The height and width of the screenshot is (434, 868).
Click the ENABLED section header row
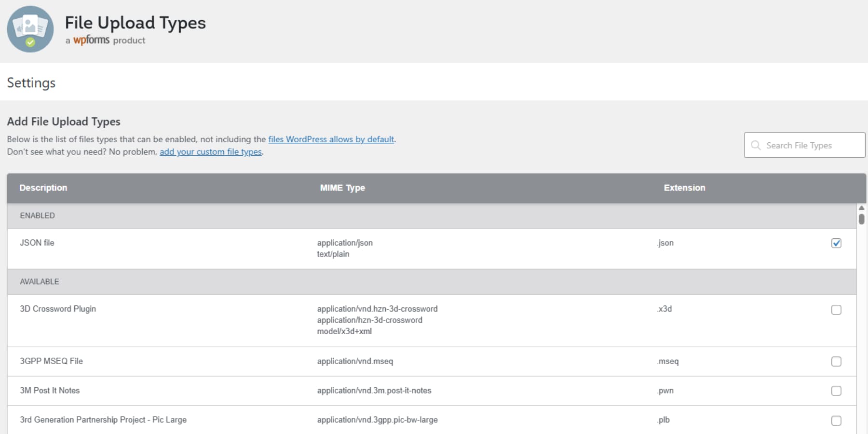tap(37, 216)
